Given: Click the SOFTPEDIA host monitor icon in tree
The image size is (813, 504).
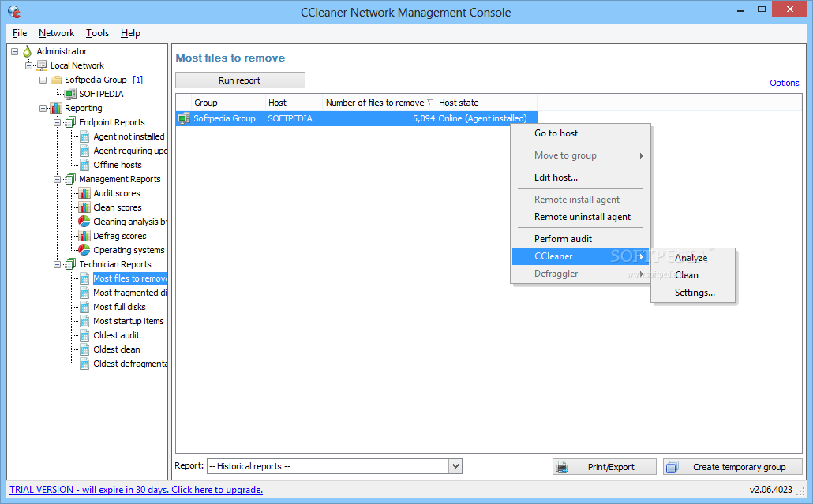Looking at the screenshot, I should [70, 94].
